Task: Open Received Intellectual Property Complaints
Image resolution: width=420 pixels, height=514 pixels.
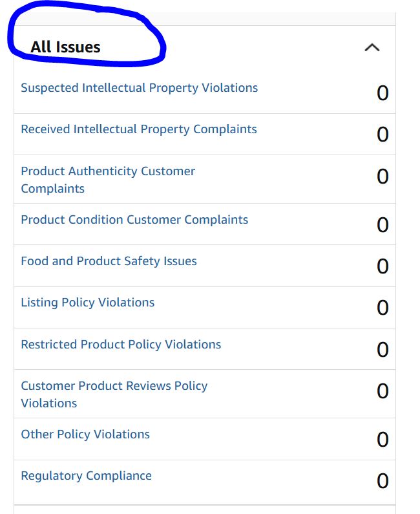Action: point(139,129)
